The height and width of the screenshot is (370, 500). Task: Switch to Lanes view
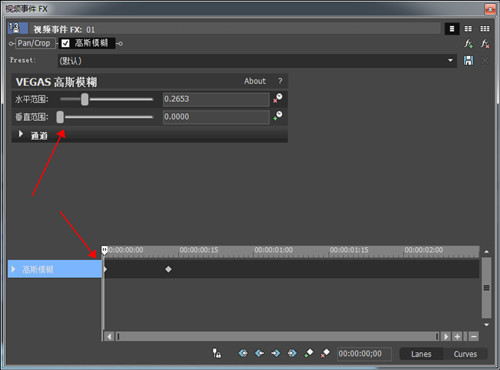421,354
